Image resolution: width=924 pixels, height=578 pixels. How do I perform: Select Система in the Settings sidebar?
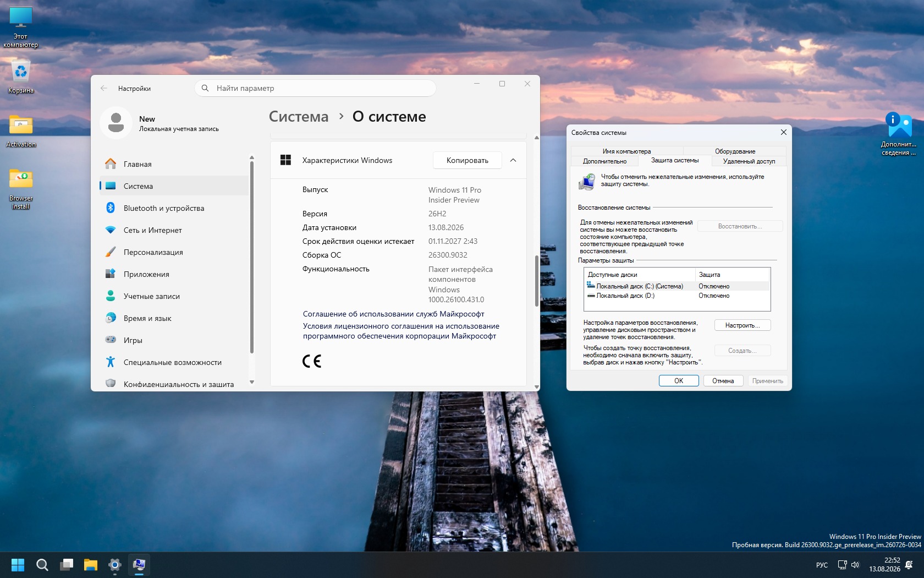[174, 186]
